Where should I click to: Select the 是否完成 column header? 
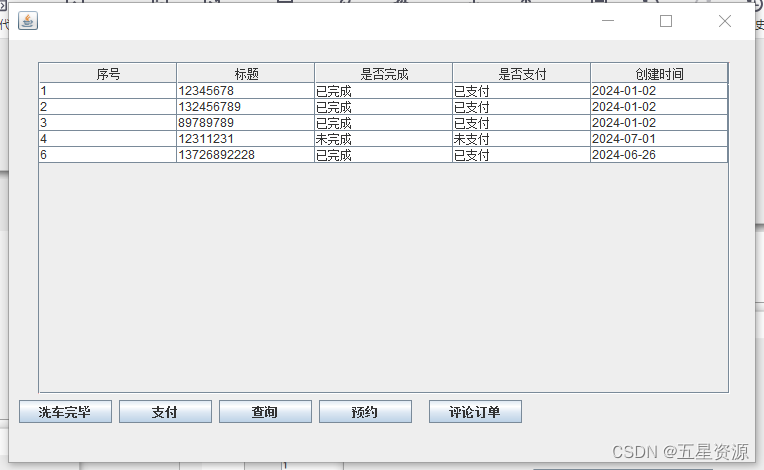pyautogui.click(x=383, y=73)
